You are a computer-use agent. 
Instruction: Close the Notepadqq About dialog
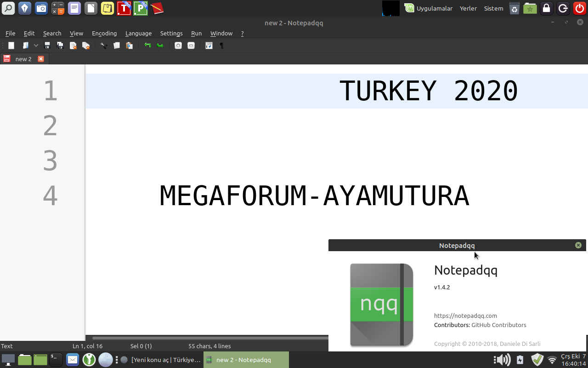(x=578, y=245)
